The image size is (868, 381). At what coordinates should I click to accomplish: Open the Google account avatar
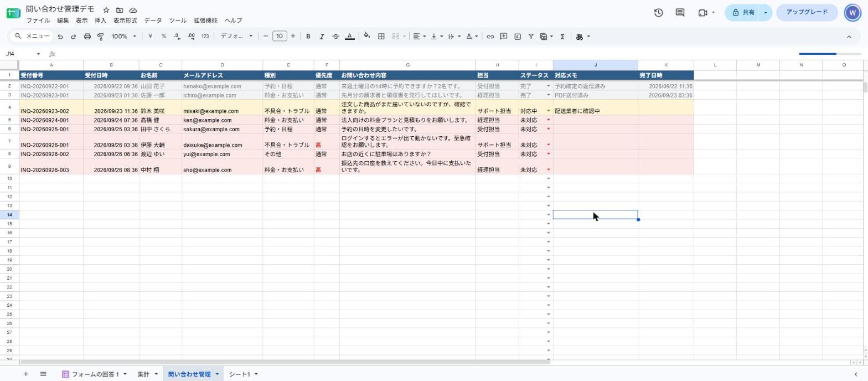click(x=852, y=12)
